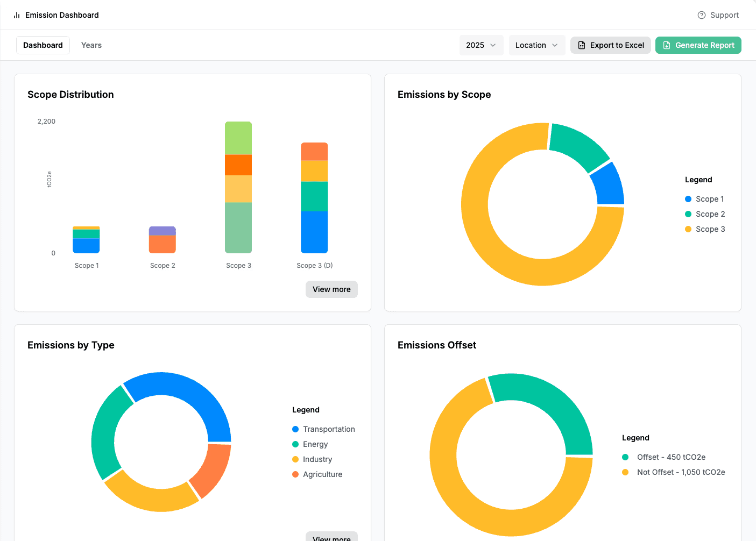Expand the Location dropdown

tap(536, 45)
